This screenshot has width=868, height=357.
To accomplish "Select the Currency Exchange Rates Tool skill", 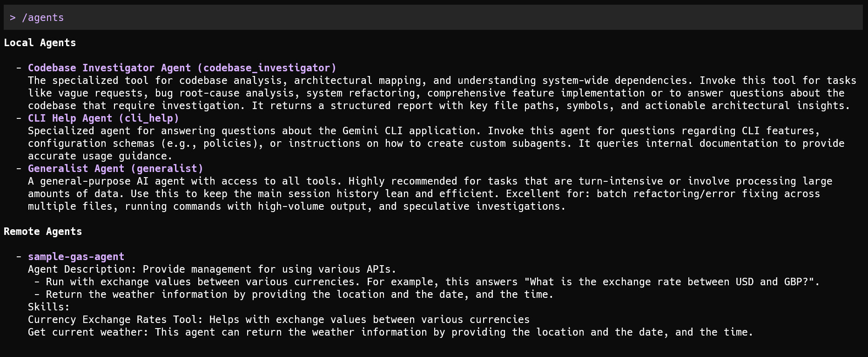I will tap(278, 320).
